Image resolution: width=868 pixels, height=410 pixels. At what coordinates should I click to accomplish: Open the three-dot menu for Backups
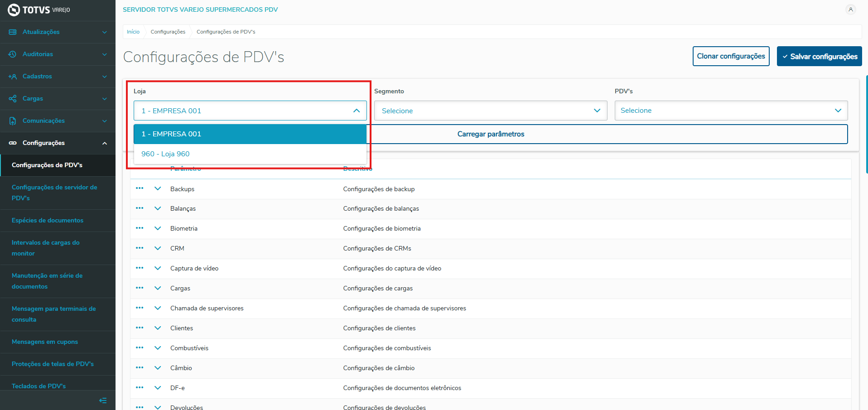[x=140, y=188]
